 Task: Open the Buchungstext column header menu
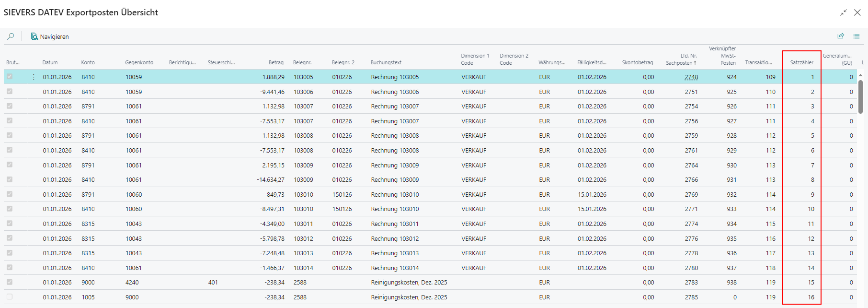click(x=386, y=63)
